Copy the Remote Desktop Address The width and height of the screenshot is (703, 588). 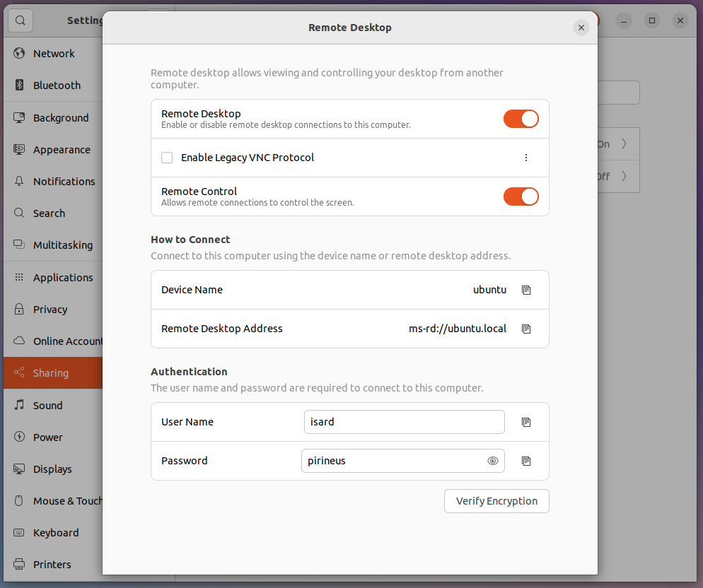[x=526, y=329]
